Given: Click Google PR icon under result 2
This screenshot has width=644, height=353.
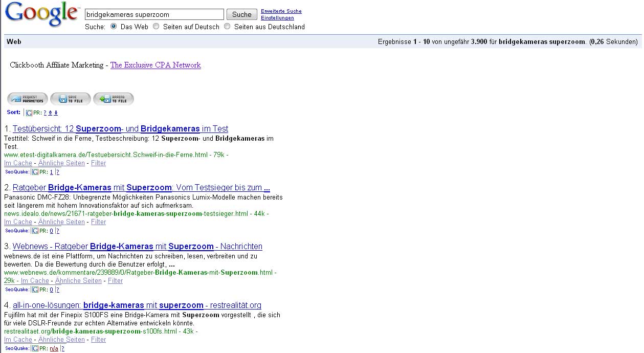Looking at the screenshot, I should click(35, 231).
